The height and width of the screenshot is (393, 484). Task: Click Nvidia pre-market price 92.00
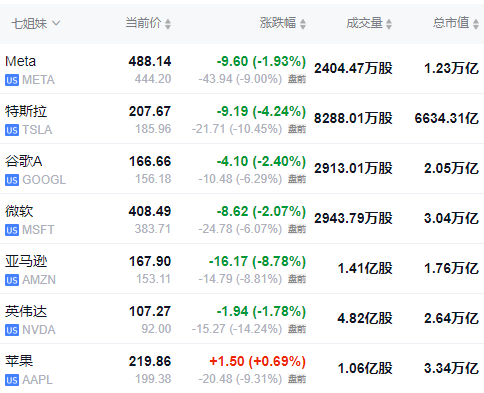pos(156,329)
